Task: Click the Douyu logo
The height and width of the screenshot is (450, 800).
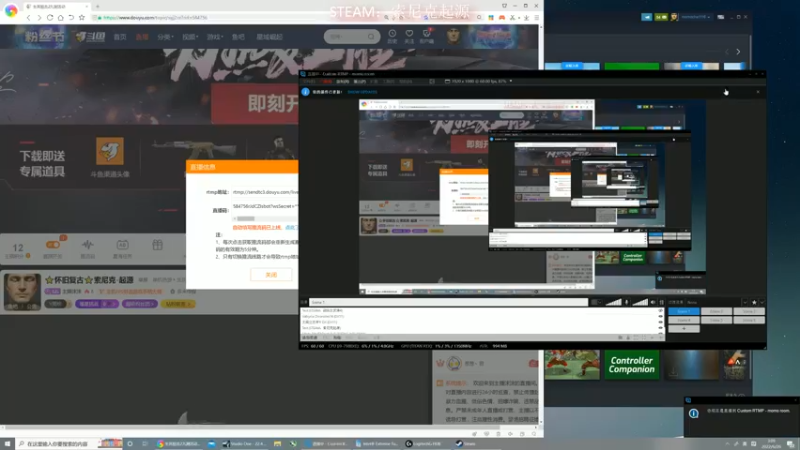Action: point(90,37)
